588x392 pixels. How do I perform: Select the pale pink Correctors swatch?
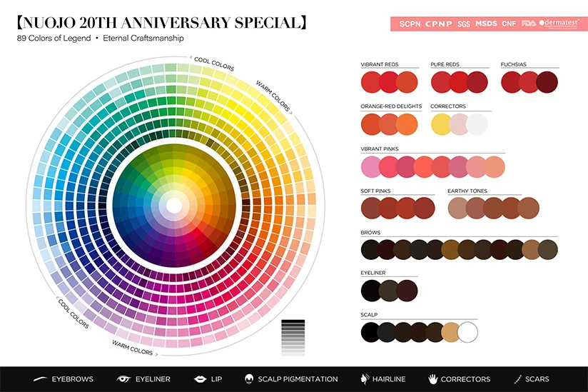458,124
